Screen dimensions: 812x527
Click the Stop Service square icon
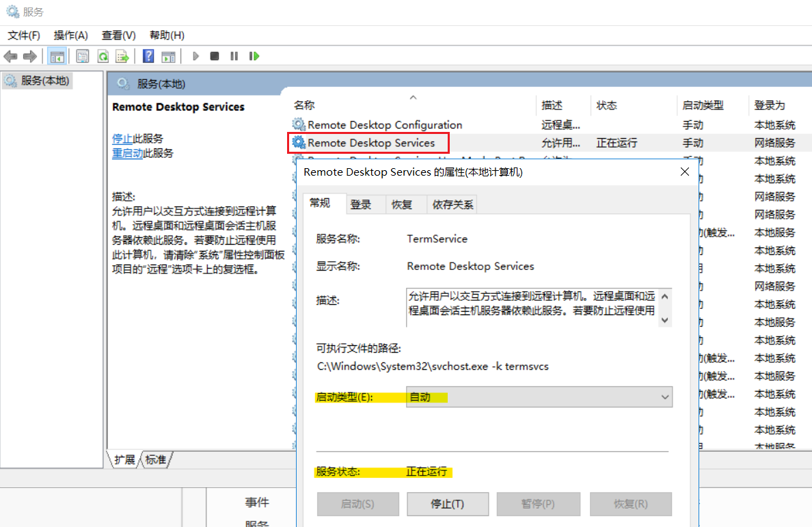[215, 56]
